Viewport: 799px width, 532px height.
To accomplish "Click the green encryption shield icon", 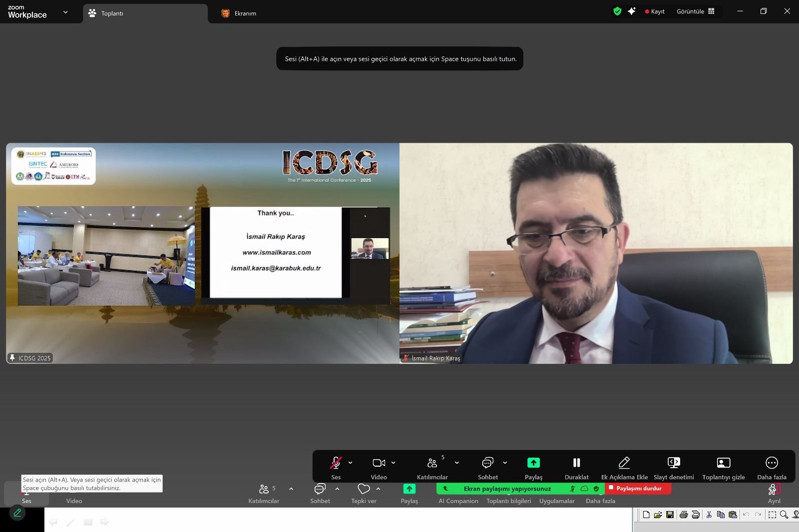I will pos(617,11).
